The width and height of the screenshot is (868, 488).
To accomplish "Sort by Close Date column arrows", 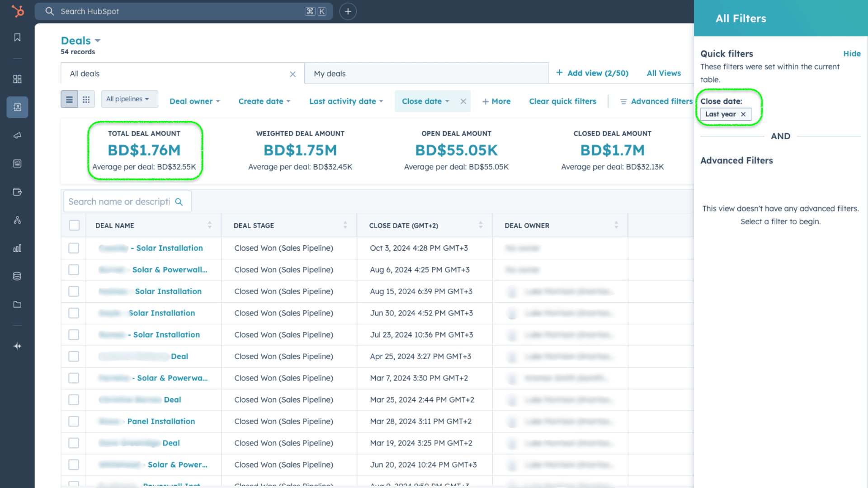I will tap(481, 225).
